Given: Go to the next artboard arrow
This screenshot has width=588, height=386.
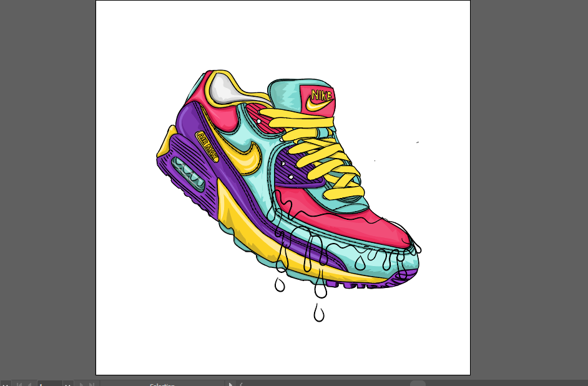Looking at the screenshot, I should click(x=81, y=384).
